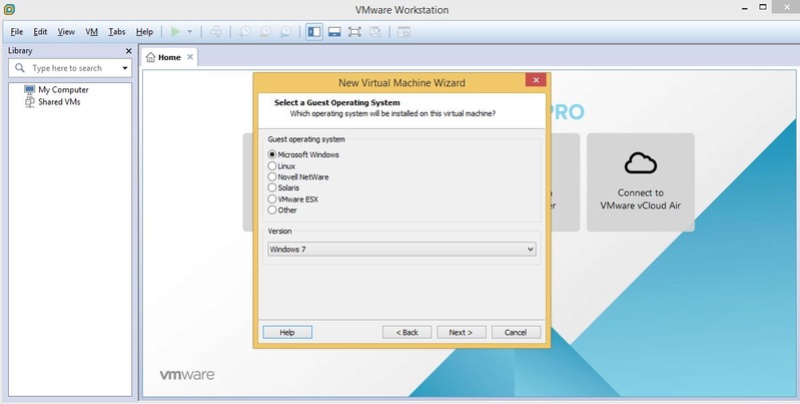Click the VMware Workstation title bar app icon
800x404 pixels.
coord(9,9)
